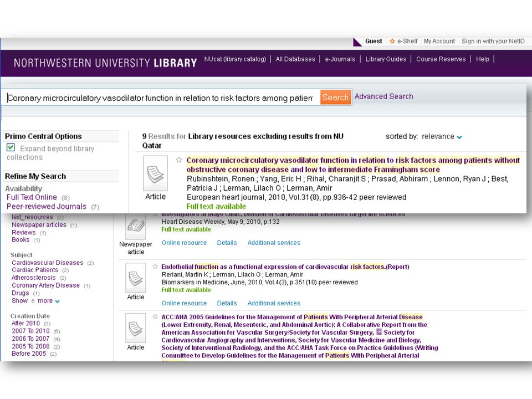Filter creation date Before 2005
Viewport: 532px width, 399px height.
(x=28, y=354)
